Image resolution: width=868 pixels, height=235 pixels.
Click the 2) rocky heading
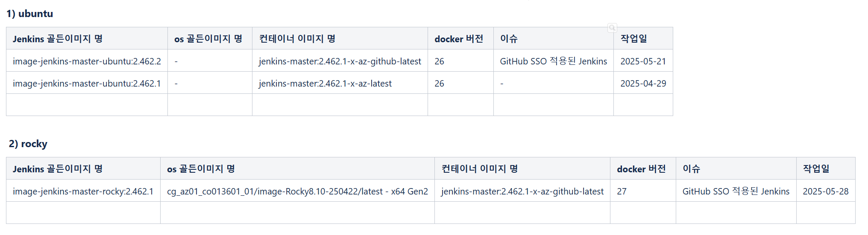point(28,144)
